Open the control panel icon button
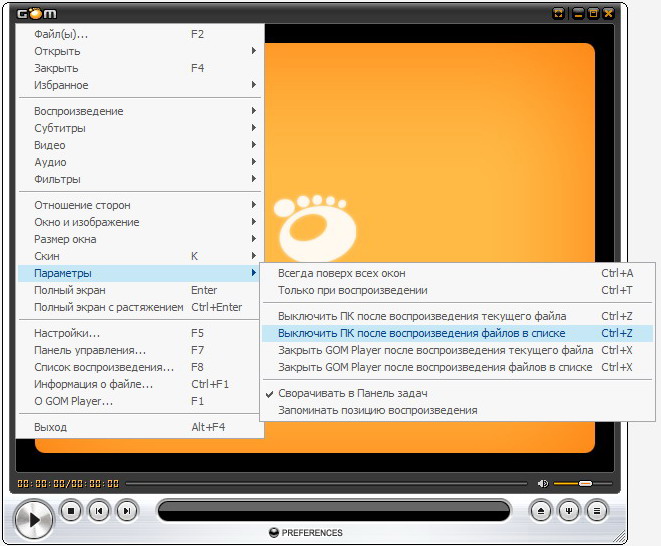This screenshot has width=661, height=546. pos(569,511)
